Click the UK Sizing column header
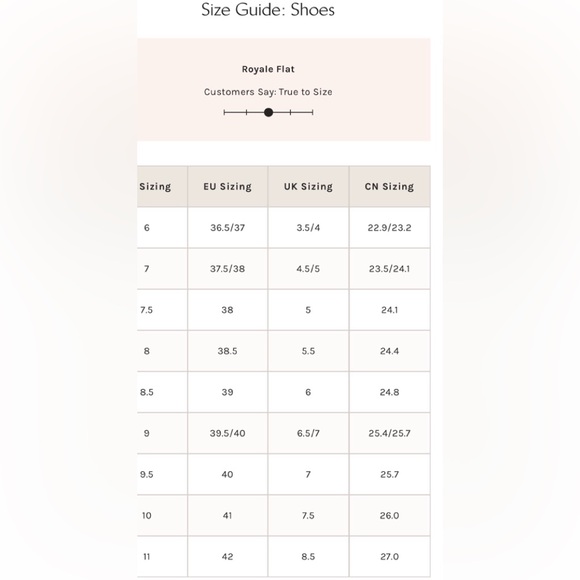 tap(308, 186)
